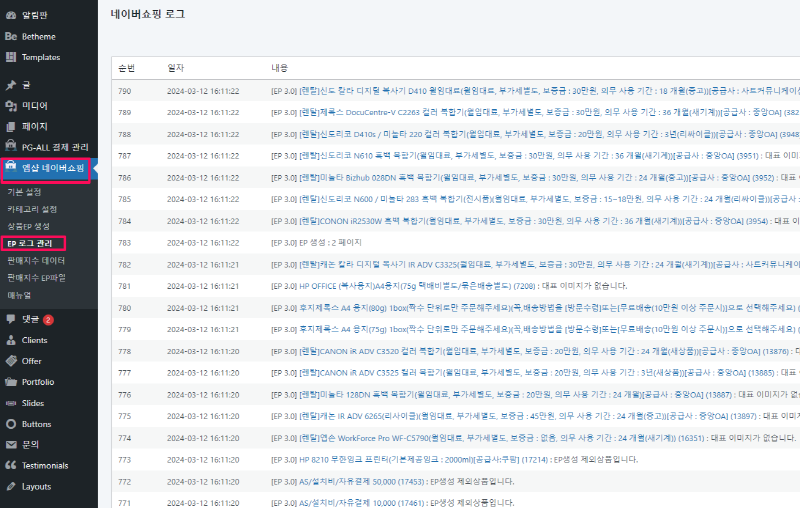
Task: Go to 기본 설정 submenu
Action: (25, 192)
